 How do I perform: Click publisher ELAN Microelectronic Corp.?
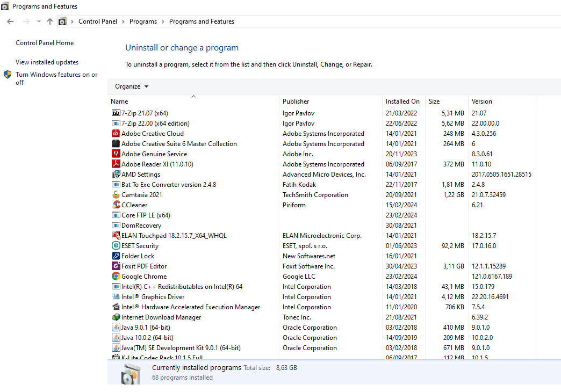[322, 236]
